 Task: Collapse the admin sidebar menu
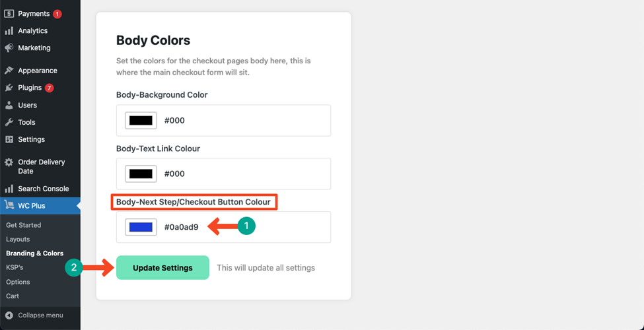click(x=34, y=315)
